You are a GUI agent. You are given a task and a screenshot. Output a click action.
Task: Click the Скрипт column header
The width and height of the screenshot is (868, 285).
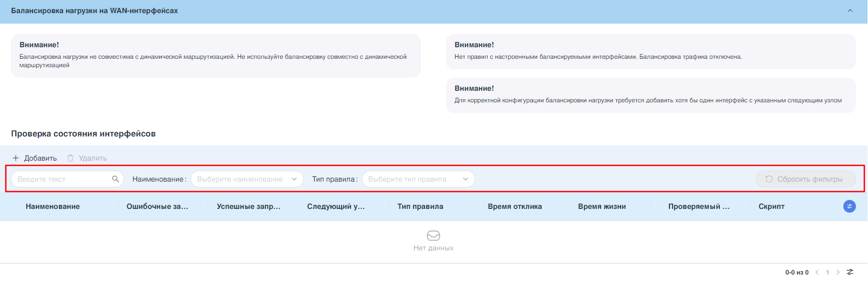pyautogui.click(x=771, y=206)
